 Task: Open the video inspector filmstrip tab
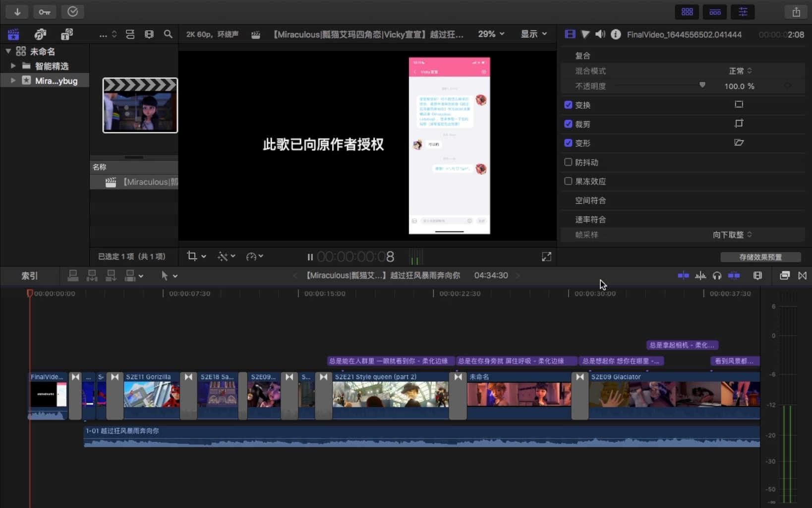click(x=570, y=34)
